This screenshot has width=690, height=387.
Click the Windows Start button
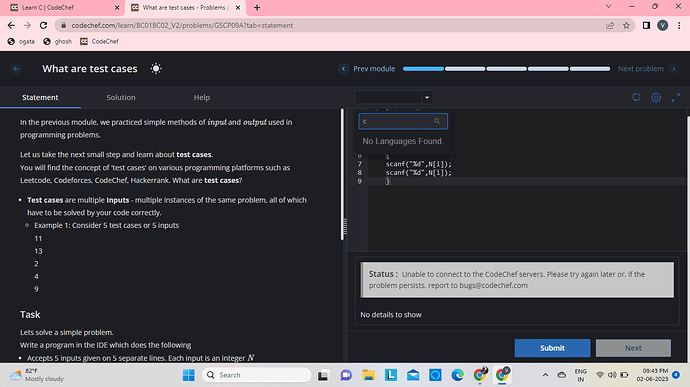click(x=189, y=375)
